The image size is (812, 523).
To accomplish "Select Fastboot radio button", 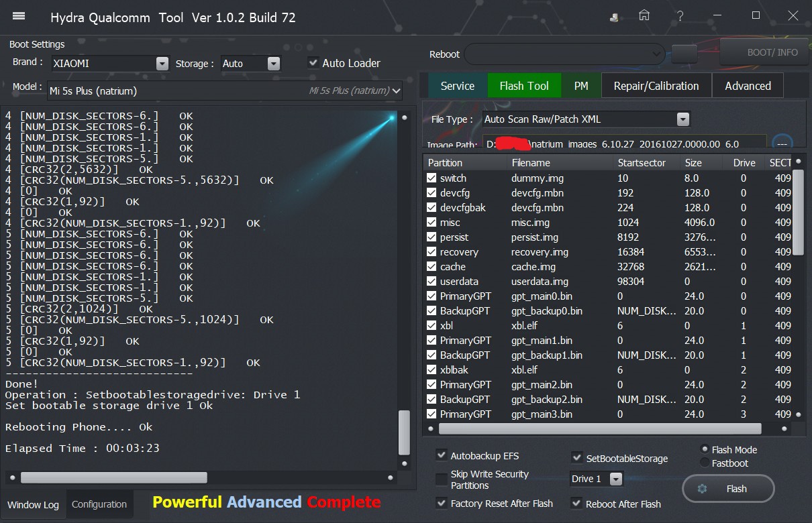I will [x=704, y=463].
